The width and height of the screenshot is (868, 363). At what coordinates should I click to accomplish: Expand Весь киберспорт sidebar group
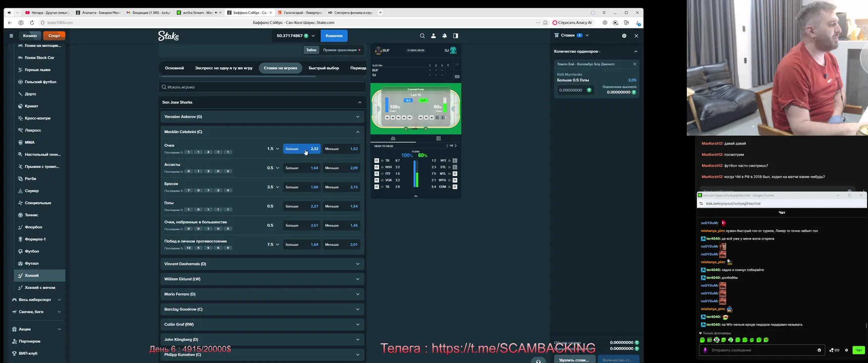pos(36,299)
